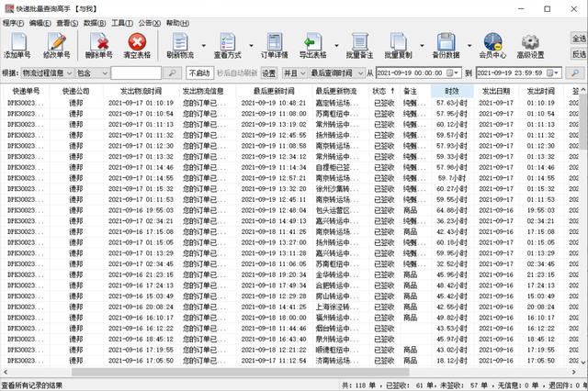588x391 pixels.
Task: Open the 帮助(H) menu
Action: [177, 23]
